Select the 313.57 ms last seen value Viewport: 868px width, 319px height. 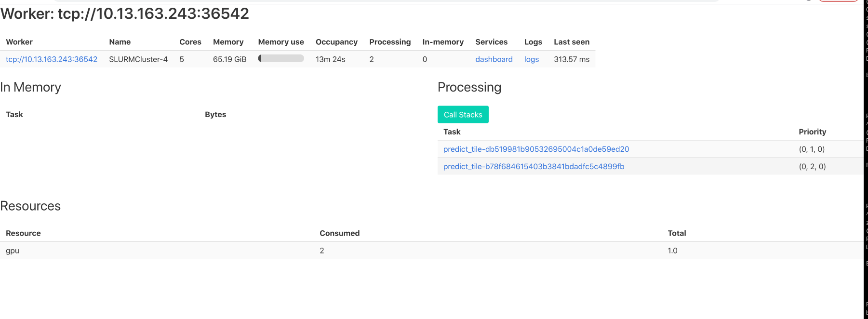(572, 59)
